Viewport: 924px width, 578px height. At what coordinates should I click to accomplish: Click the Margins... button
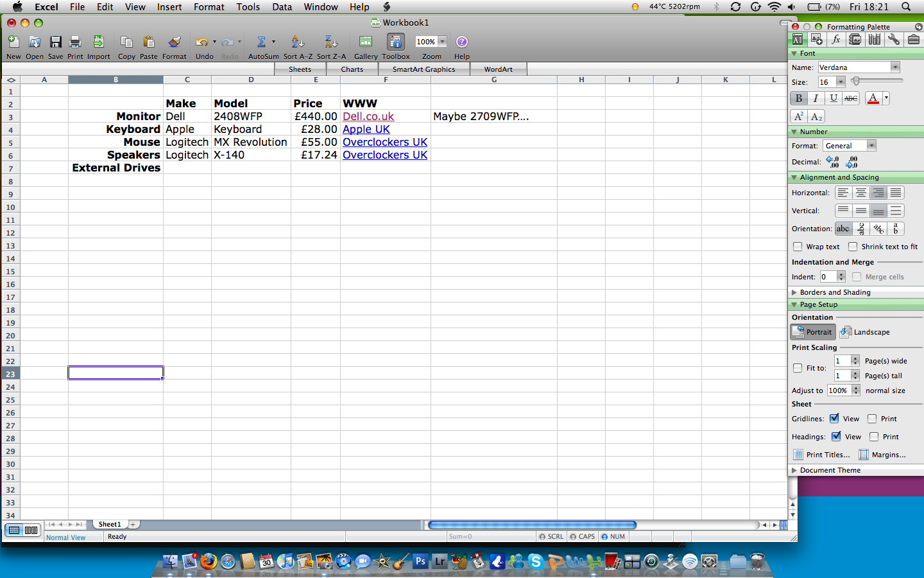882,455
